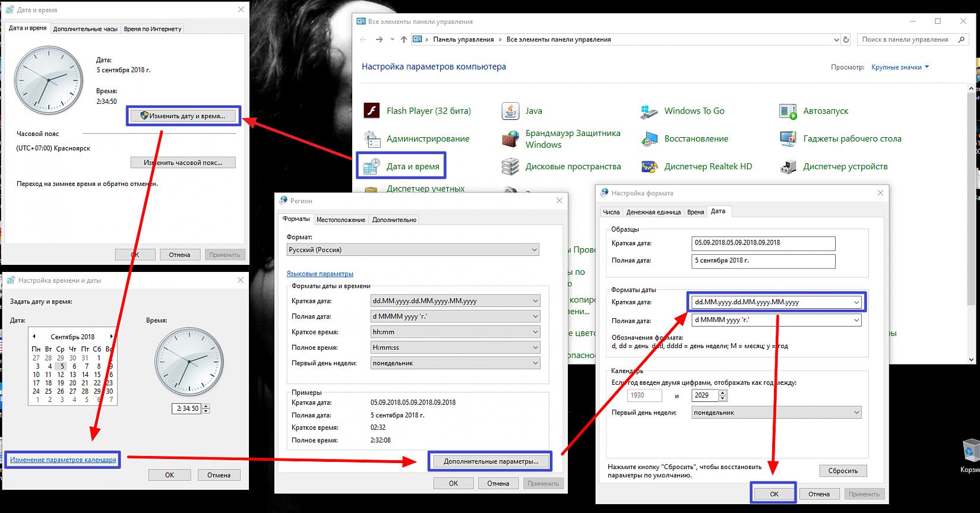The height and width of the screenshot is (513, 980).
Task: Go forward in Control Panel window
Action: pos(380,40)
